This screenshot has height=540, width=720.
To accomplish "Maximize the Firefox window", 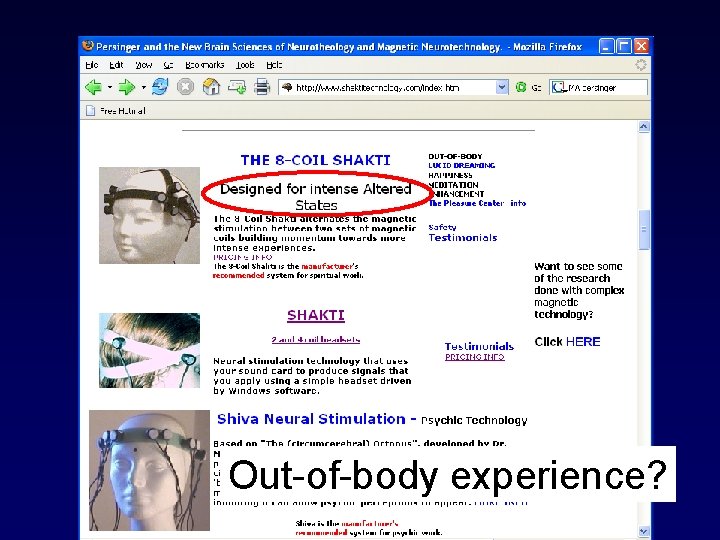I will [624, 46].
